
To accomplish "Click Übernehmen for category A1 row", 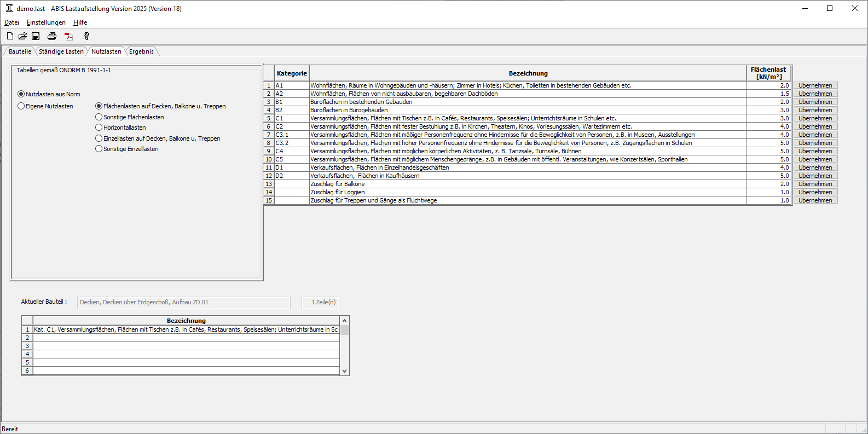I will [x=815, y=85].
